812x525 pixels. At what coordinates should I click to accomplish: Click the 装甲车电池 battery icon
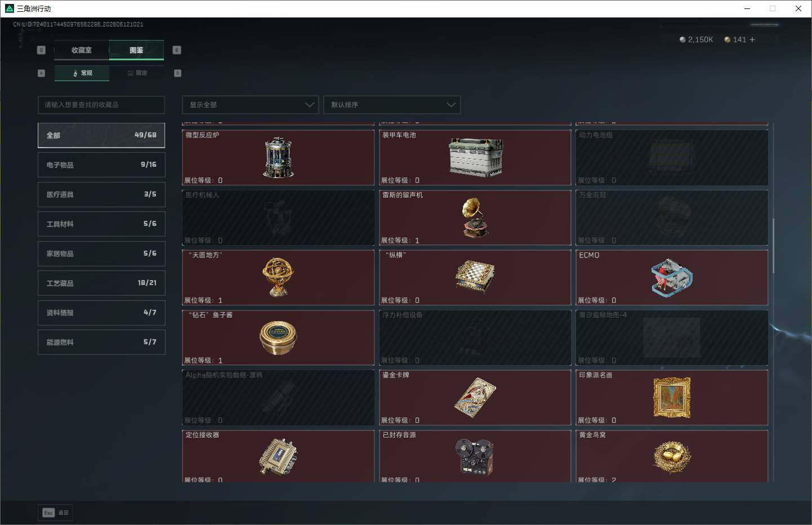475,158
